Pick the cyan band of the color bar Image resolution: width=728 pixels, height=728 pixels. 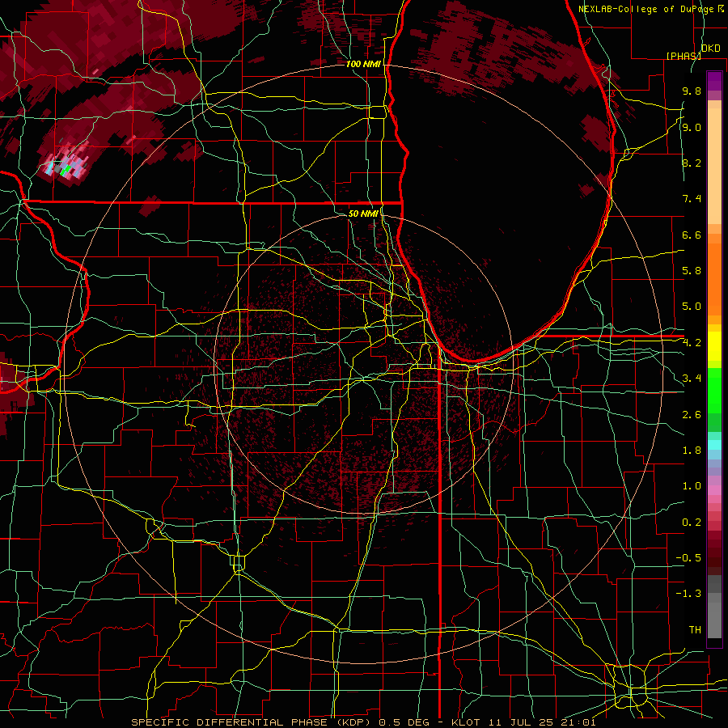(714, 445)
